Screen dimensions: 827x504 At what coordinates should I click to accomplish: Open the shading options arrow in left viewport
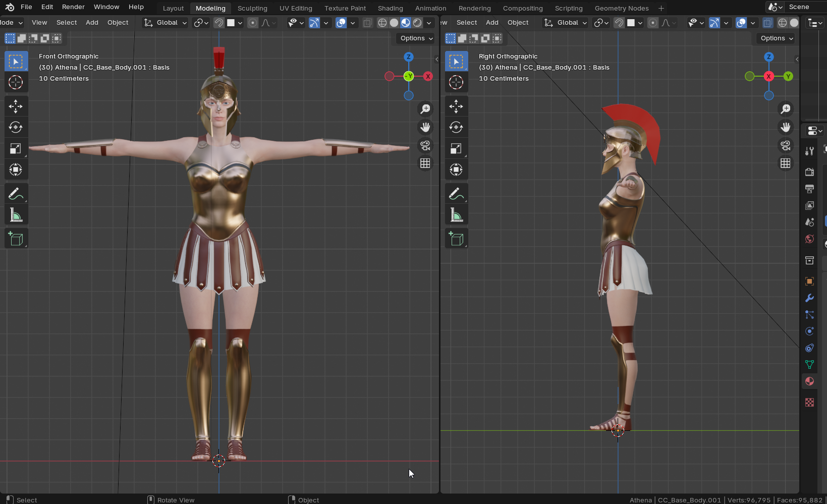coord(429,23)
